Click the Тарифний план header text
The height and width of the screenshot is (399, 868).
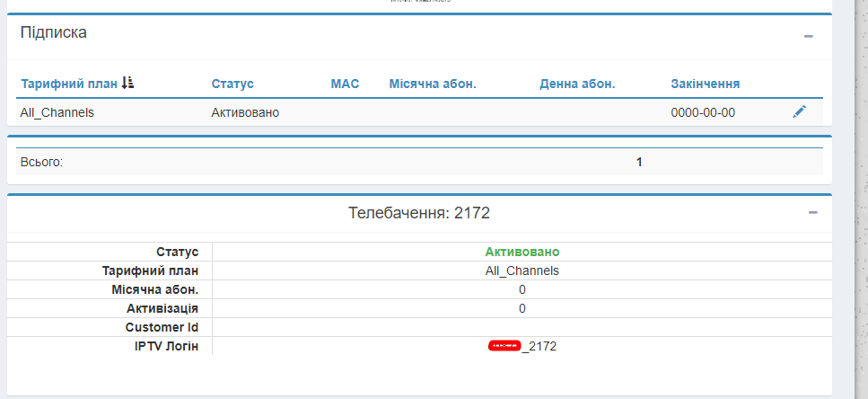coord(69,84)
